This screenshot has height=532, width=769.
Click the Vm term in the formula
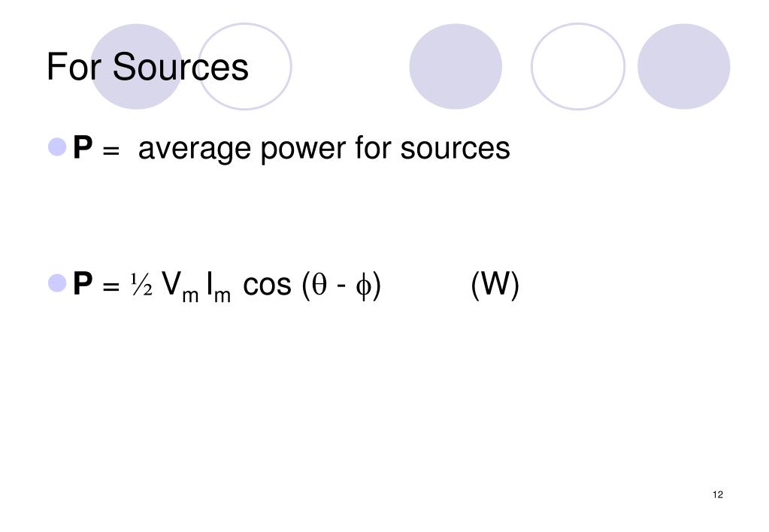pyautogui.click(x=180, y=287)
